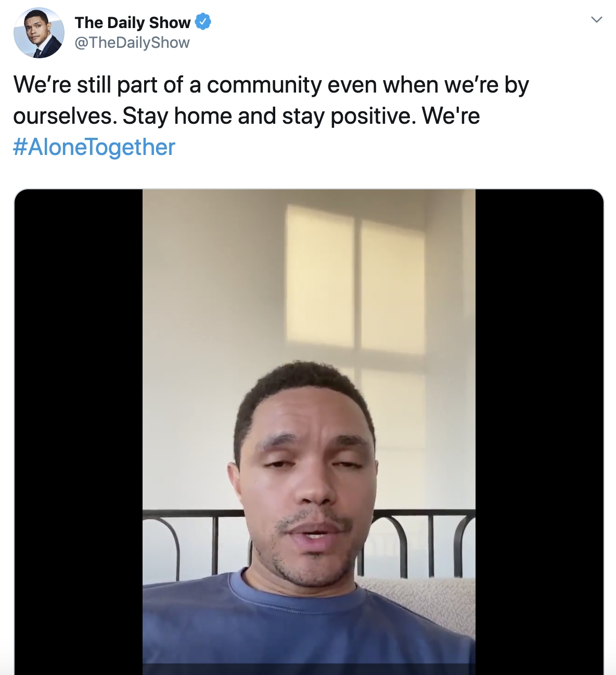
Task: Open The Daily Show profile avatar
Action: coord(39,33)
